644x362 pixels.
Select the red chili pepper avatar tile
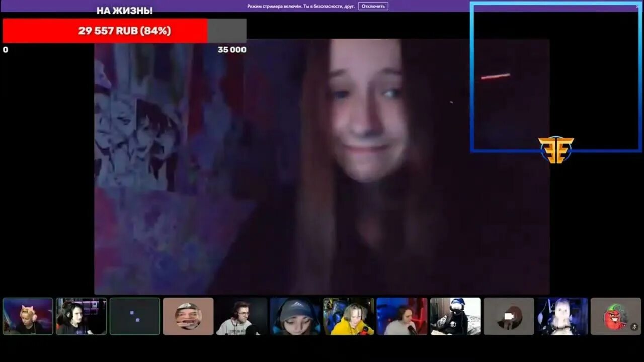point(616,316)
